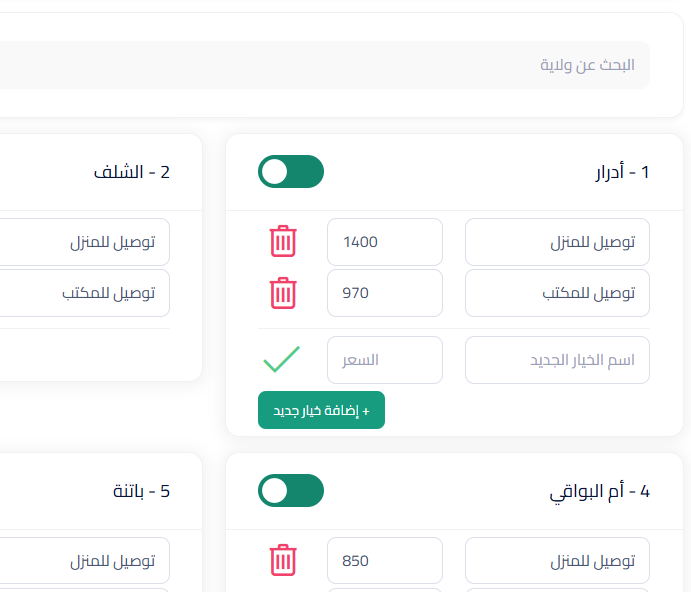Click the إضافة خيار جديد button
This screenshot has height=592, width=691.
pyautogui.click(x=321, y=410)
